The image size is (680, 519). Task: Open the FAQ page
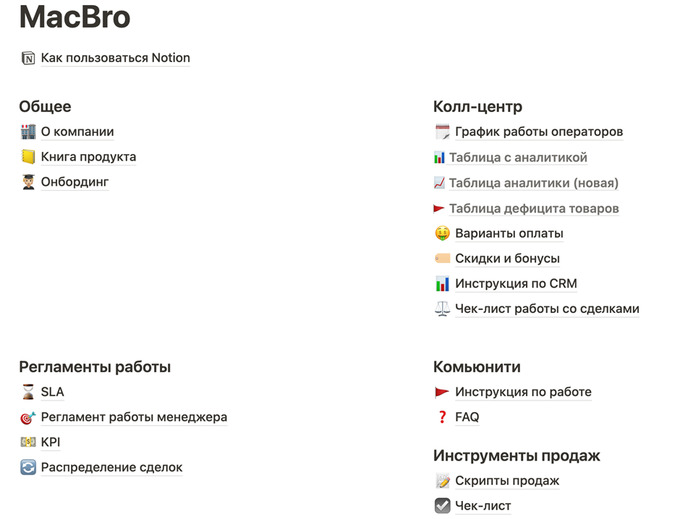[x=467, y=417]
